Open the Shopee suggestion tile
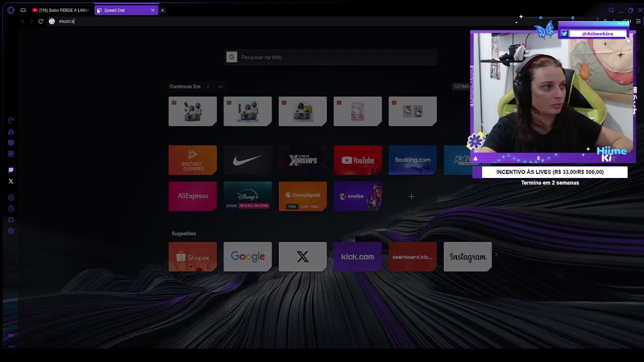The image size is (644, 362). click(193, 257)
